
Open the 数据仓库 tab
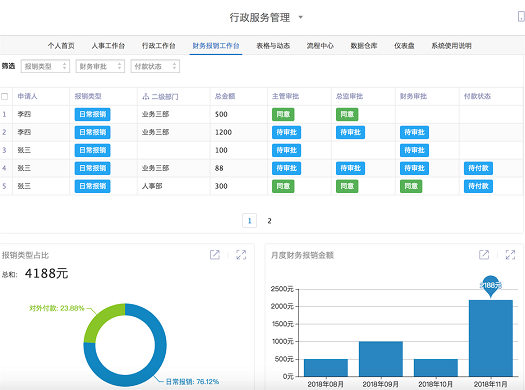[x=364, y=46]
